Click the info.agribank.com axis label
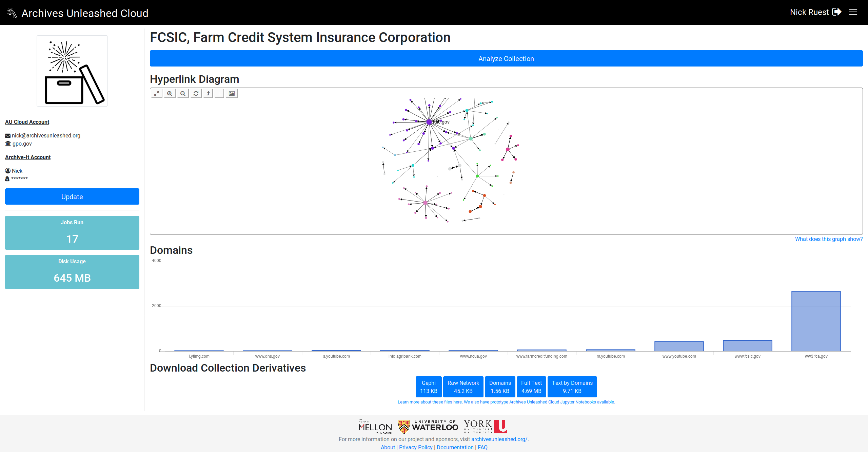The width and height of the screenshot is (868, 452). pyautogui.click(x=405, y=356)
